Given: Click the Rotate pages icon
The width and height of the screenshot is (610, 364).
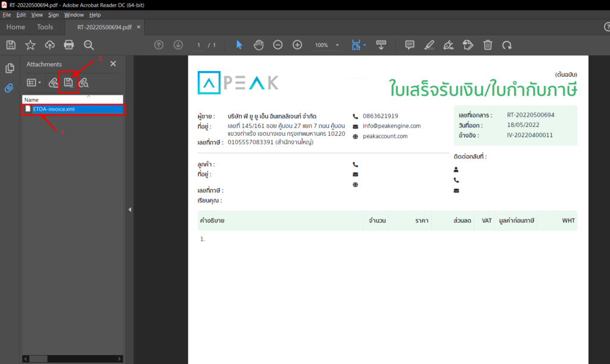Looking at the screenshot, I should [x=507, y=45].
